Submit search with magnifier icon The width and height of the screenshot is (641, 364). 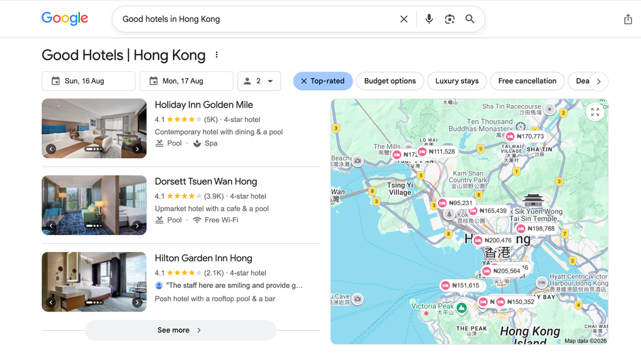[x=470, y=19]
